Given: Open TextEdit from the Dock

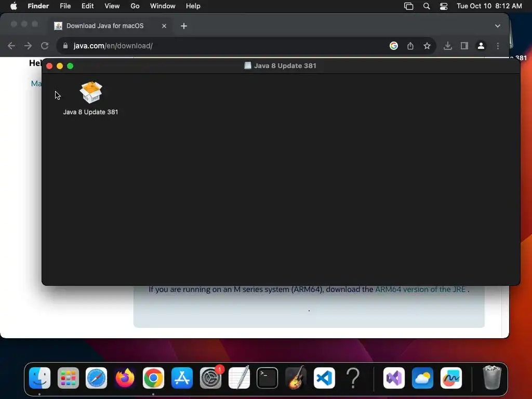Looking at the screenshot, I should coord(239,378).
